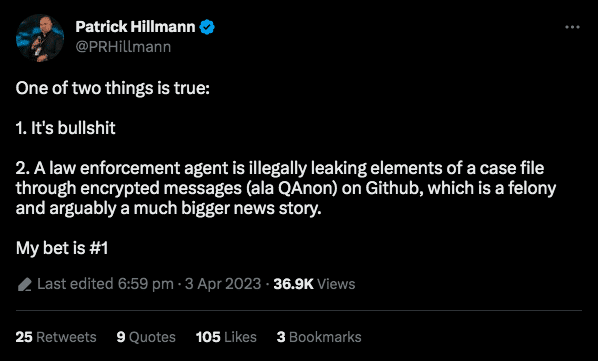The height and width of the screenshot is (361, 598).
Task: Select the text 'One of two things is true:'
Action: [x=113, y=88]
